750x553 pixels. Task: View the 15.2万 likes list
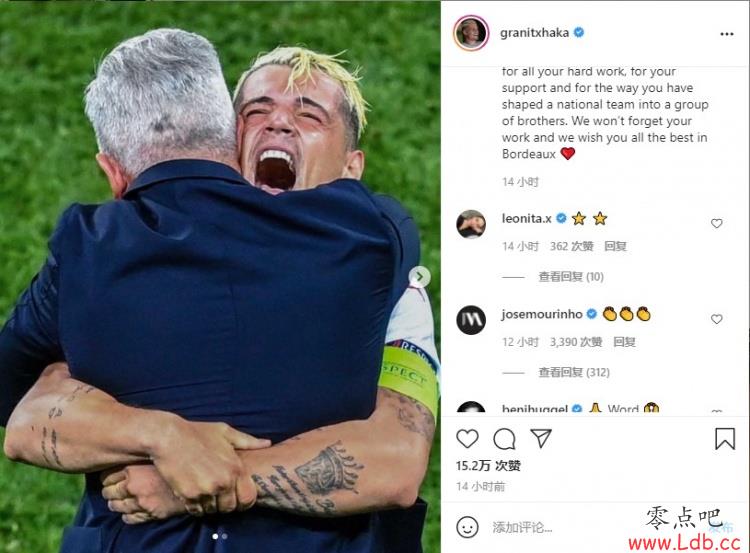tap(488, 465)
